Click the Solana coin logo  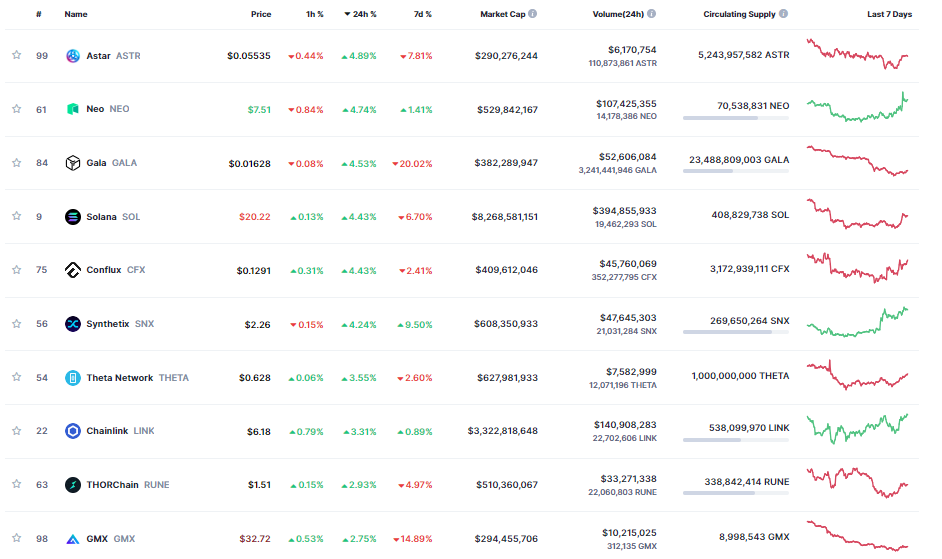pyautogui.click(x=73, y=216)
